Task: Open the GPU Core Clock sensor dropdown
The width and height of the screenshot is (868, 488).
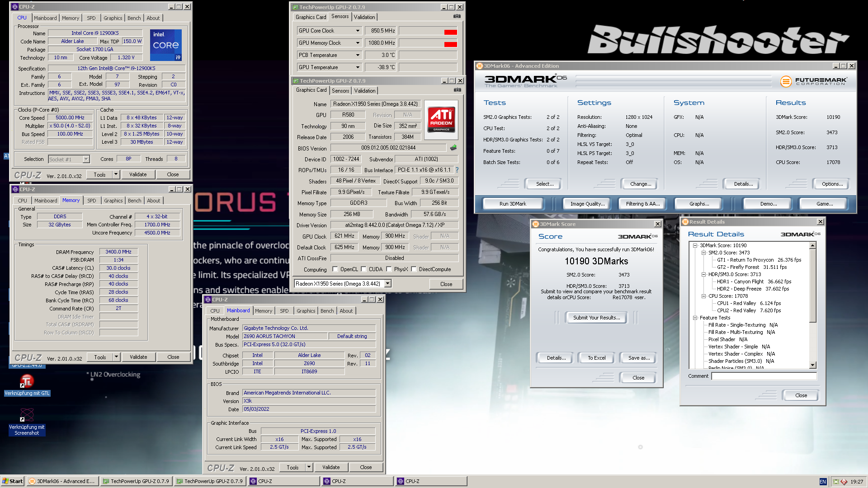Action: [x=358, y=31]
